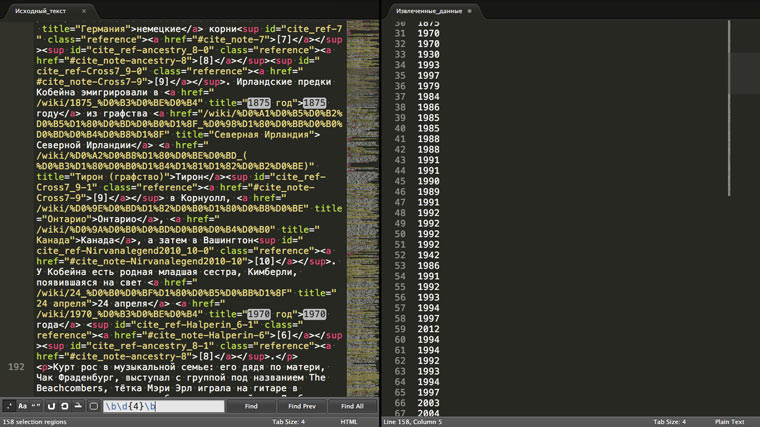This screenshot has width=760, height=427.
Task: Toggle regular expression search mode
Action: coord(8,407)
